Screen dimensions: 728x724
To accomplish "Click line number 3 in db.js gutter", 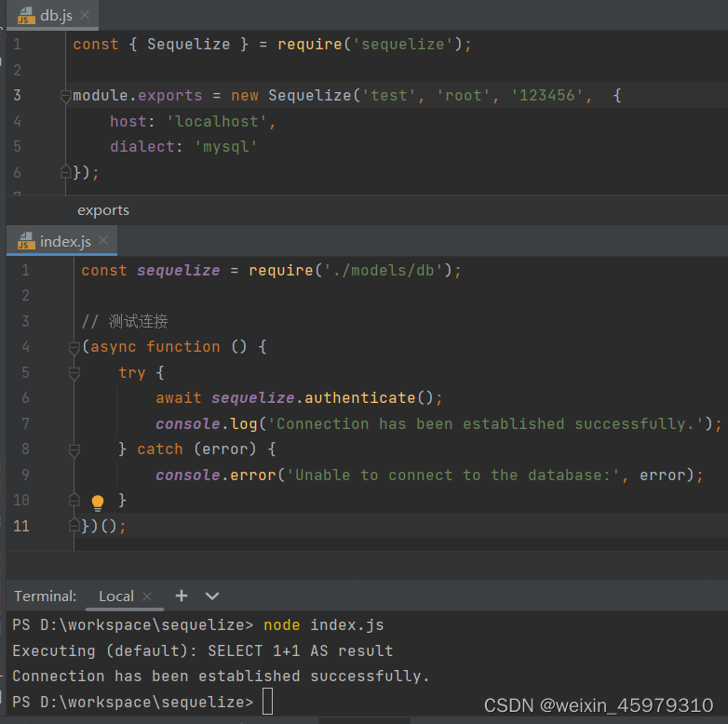I will [17, 95].
